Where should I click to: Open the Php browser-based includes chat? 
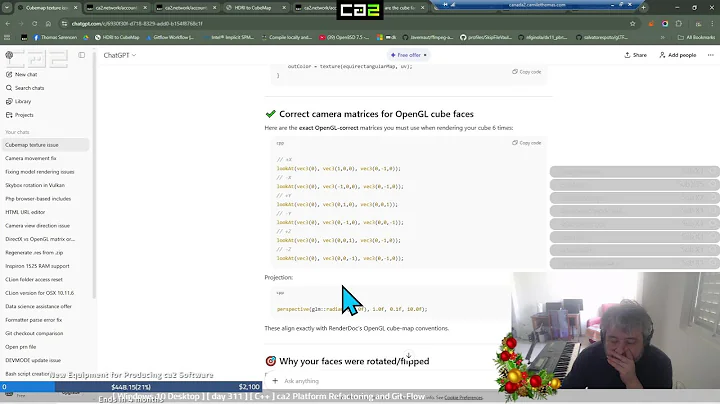point(45,199)
